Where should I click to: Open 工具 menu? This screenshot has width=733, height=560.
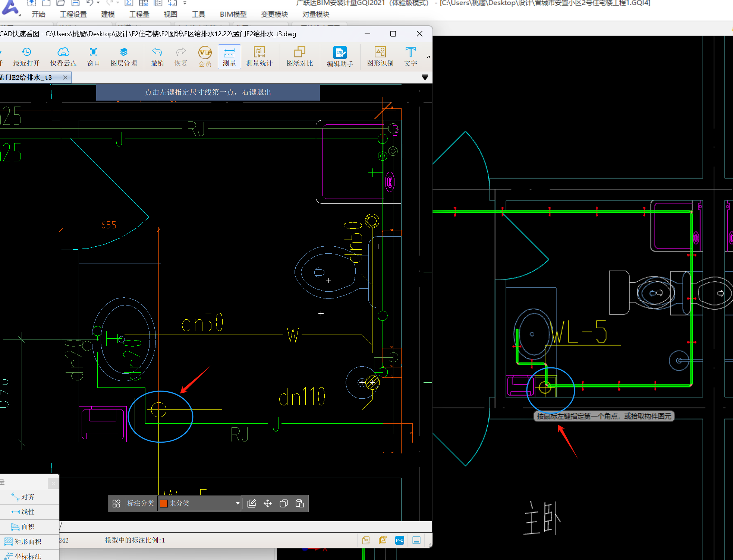(x=198, y=14)
